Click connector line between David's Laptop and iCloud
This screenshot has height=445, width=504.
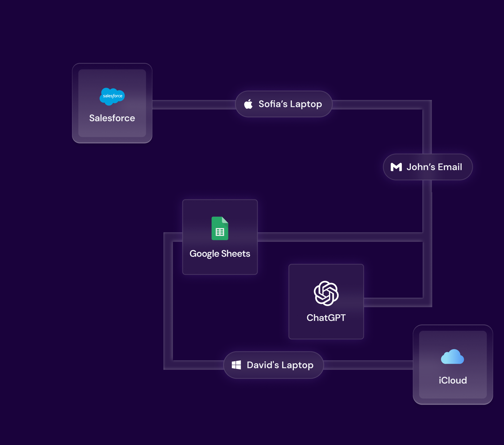[368, 365]
